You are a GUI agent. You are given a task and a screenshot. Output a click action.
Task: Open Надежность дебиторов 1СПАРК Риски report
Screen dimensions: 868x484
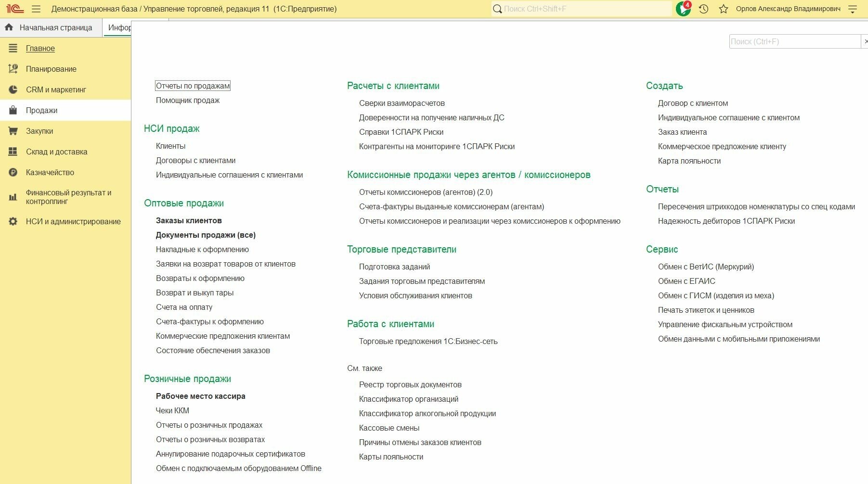coord(726,221)
